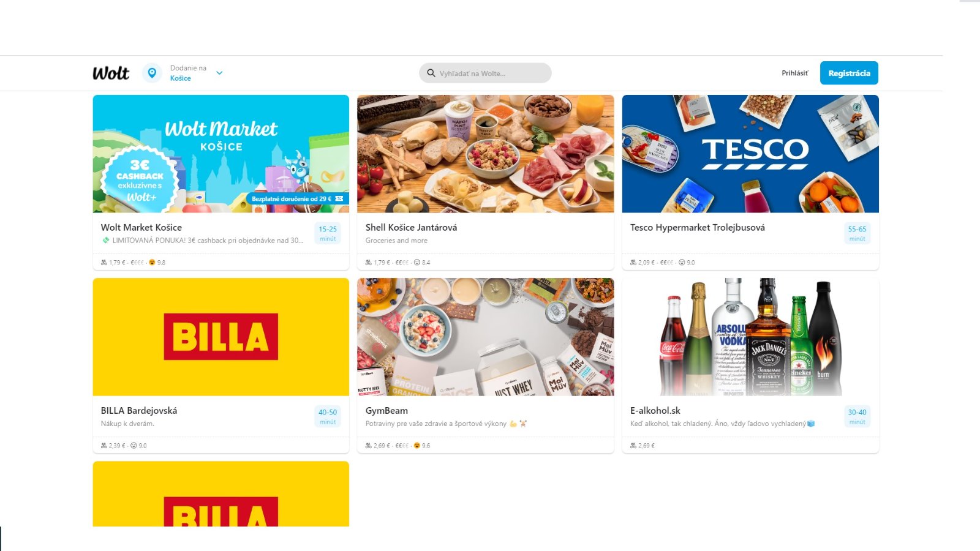Select the Shell Košice Jantárová title
This screenshot has height=551, width=980.
click(411, 227)
